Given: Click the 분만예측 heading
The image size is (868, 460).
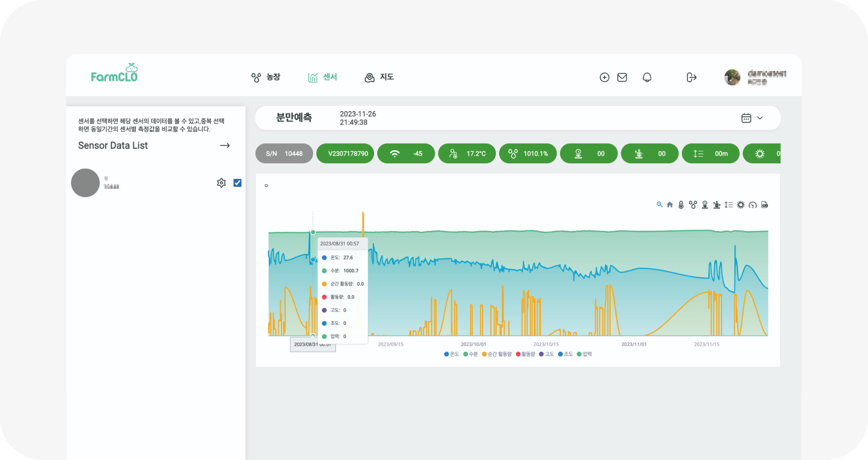Looking at the screenshot, I should [294, 118].
